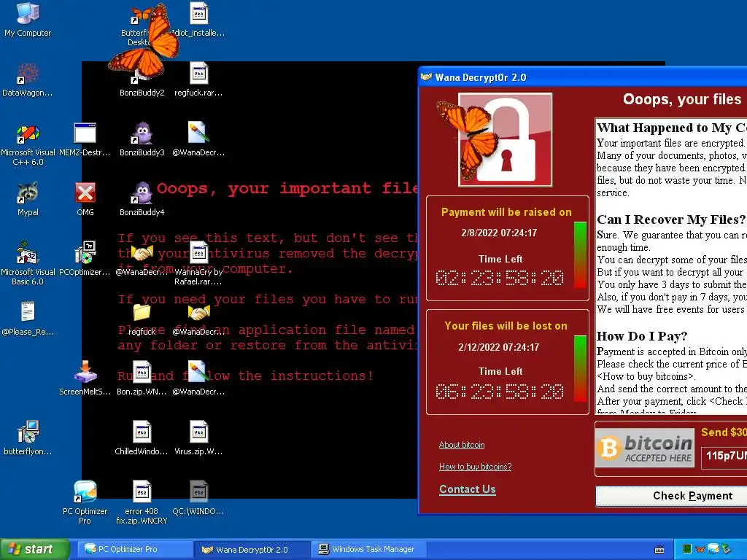Select the MEMZ-Destr... desktop icon
This screenshot has height=560, width=747.
(x=85, y=139)
